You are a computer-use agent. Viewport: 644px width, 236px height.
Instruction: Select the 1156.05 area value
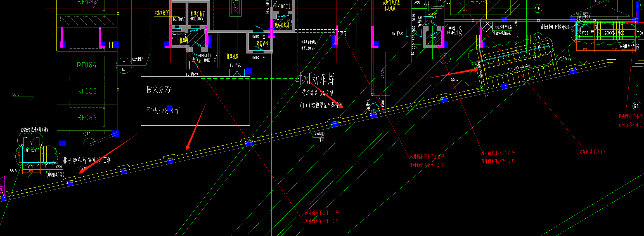coord(82,168)
